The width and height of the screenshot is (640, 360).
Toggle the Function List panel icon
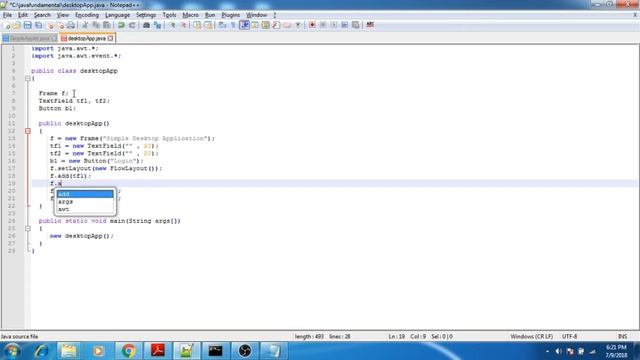point(276,25)
